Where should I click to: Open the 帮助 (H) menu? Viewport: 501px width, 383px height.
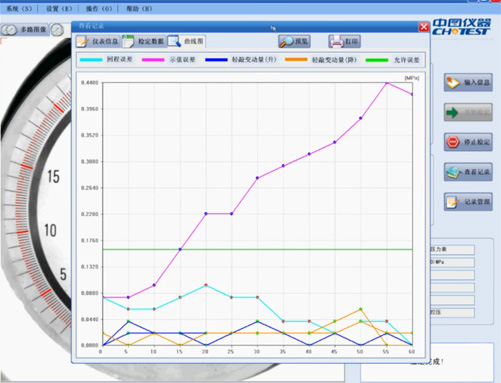139,9
